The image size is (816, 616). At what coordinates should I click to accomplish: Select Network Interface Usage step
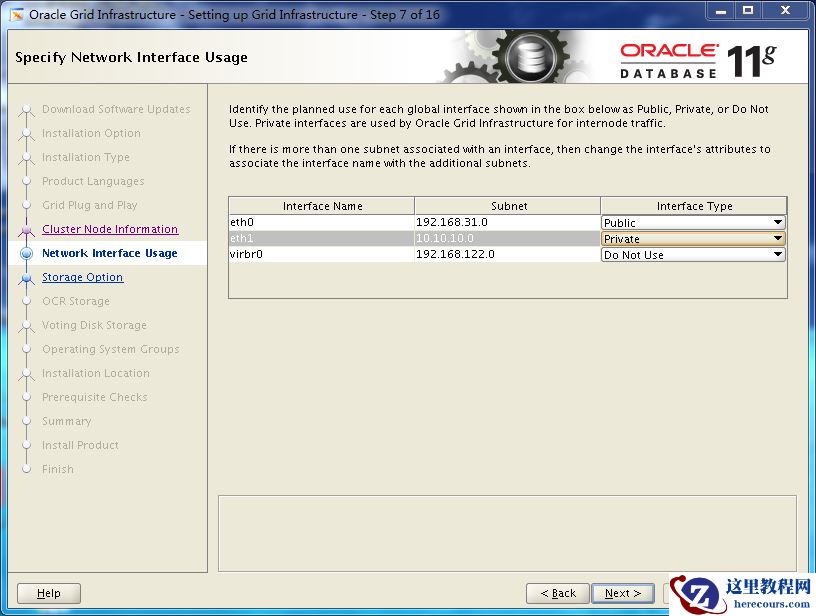pos(109,253)
